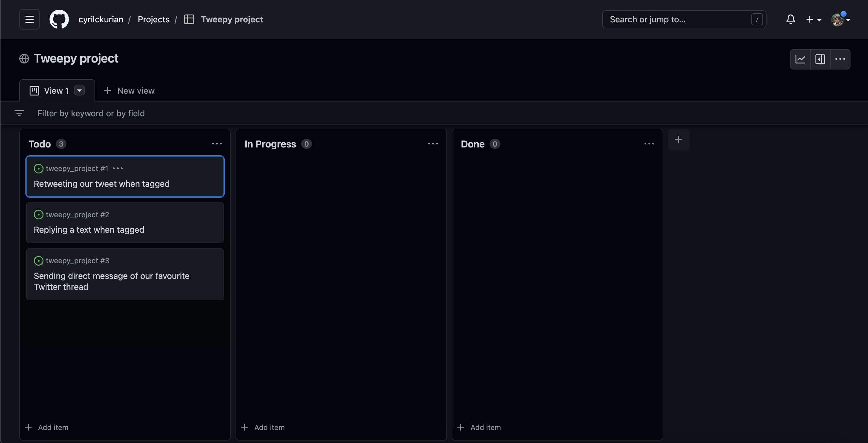Open the GitHub home page via the logo
The height and width of the screenshot is (443, 868).
[59, 19]
